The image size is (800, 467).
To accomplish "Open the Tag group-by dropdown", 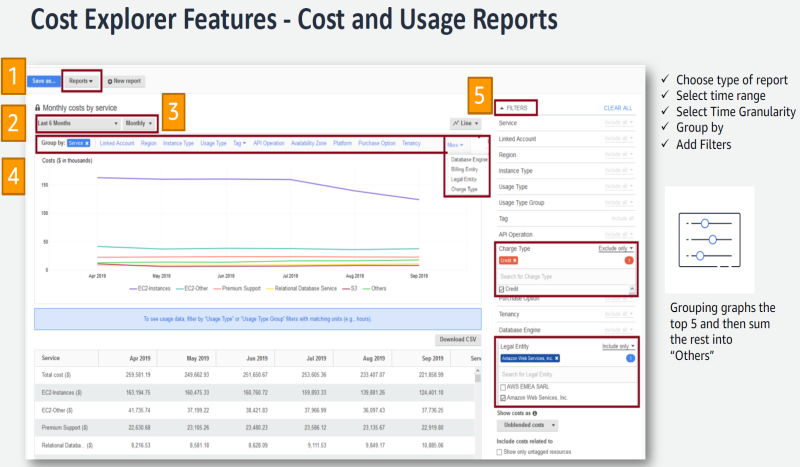I will [x=239, y=143].
